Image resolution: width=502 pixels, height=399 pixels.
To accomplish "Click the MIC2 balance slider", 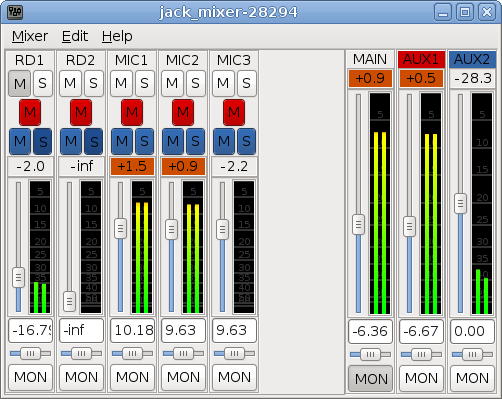I will [x=183, y=353].
